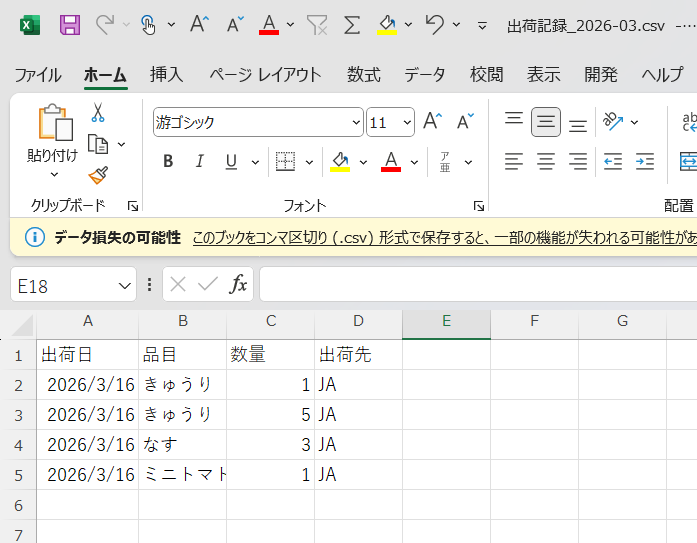Align text left

(x=514, y=161)
